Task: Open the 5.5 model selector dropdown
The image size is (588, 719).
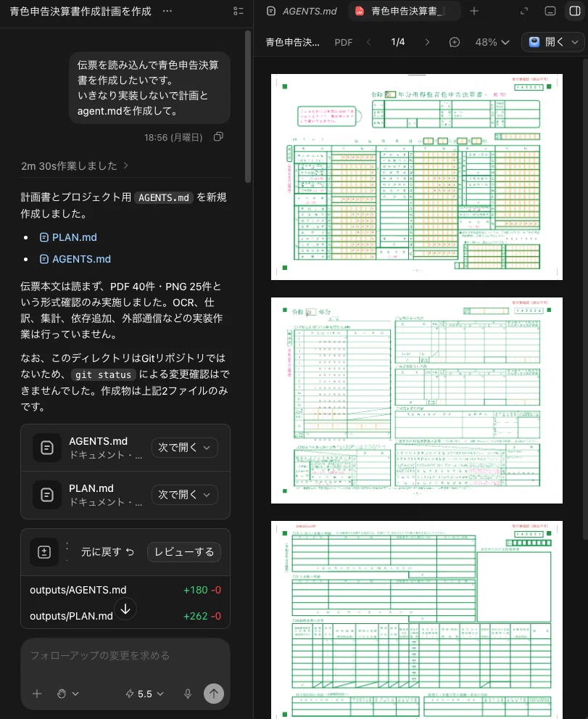Action: (x=144, y=694)
